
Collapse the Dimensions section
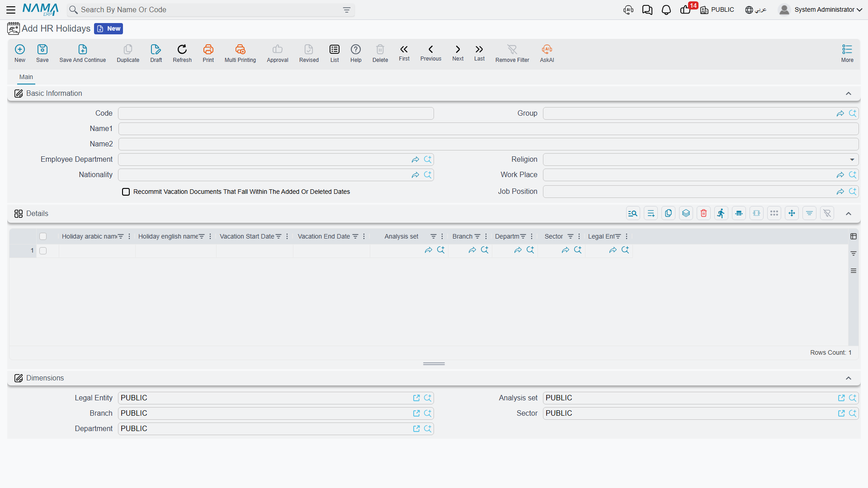tap(849, 378)
